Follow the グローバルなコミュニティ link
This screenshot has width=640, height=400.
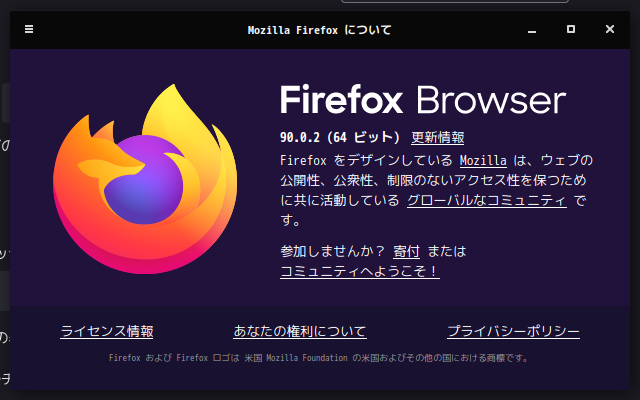coord(487,200)
